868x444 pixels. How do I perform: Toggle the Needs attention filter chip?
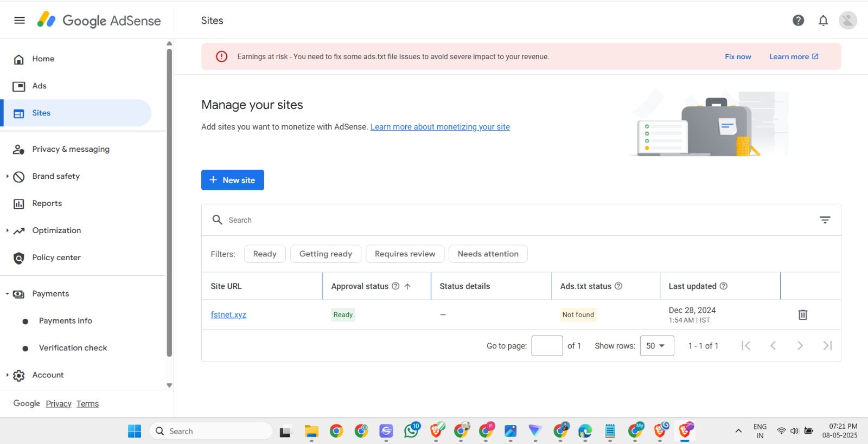click(x=488, y=254)
